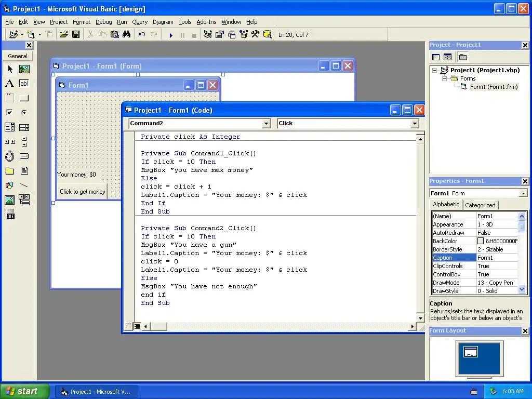
Task: Open the File menu
Action: tap(9, 22)
